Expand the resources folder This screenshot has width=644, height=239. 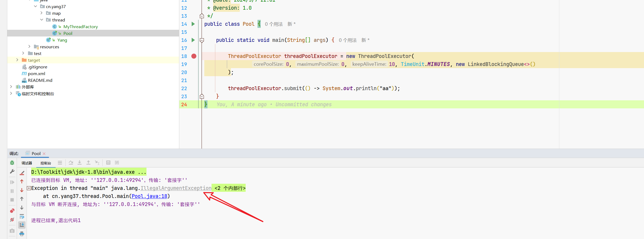29,46
